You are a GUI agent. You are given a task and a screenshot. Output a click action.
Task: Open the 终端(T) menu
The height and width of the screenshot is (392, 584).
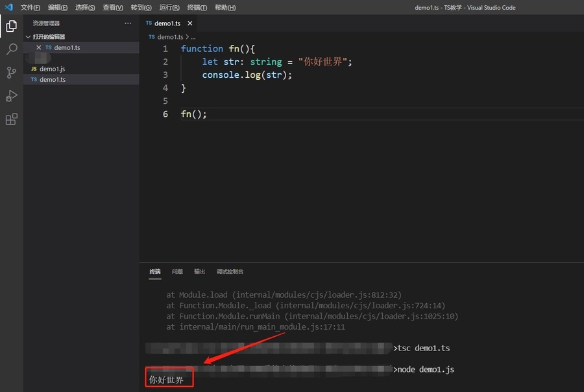click(x=197, y=8)
